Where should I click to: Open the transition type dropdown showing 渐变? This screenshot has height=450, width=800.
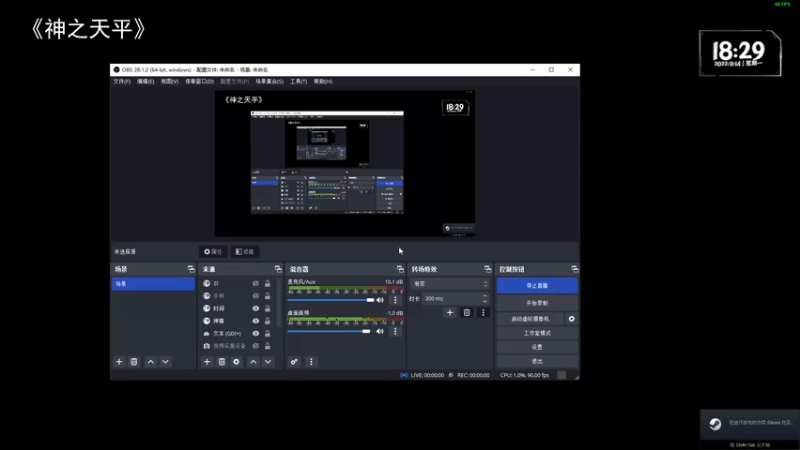tap(450, 284)
